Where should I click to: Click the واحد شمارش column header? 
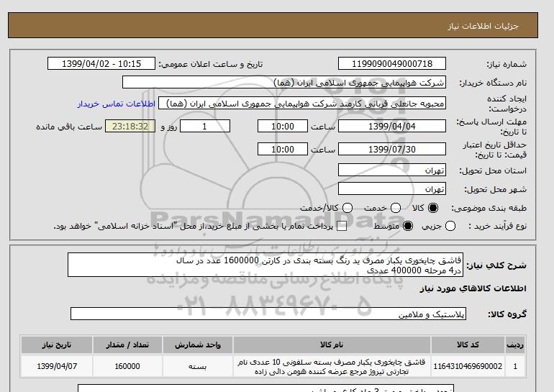(x=198, y=345)
